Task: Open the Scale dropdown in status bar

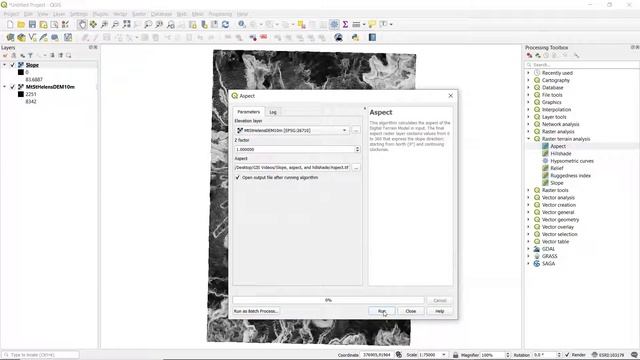Action: click(x=444, y=355)
